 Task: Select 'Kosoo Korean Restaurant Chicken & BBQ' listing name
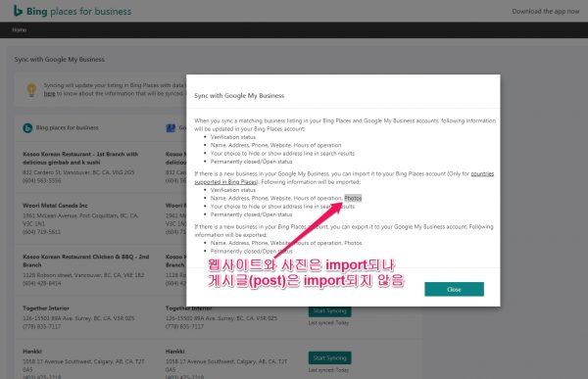(86, 261)
